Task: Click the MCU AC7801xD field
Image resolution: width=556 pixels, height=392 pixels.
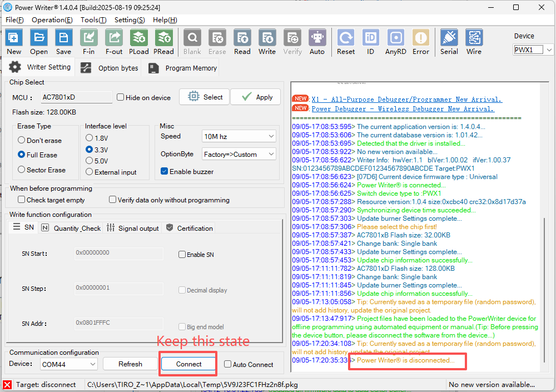Action: click(76, 97)
